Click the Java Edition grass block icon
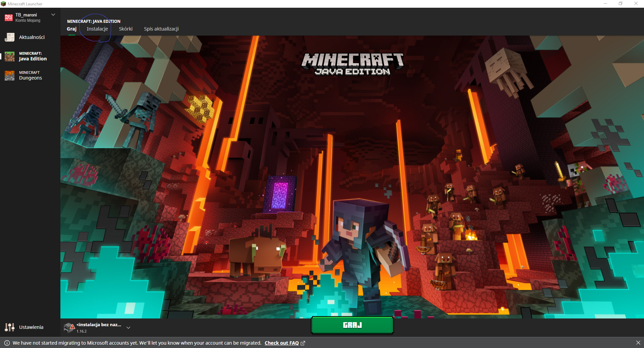 (x=10, y=56)
